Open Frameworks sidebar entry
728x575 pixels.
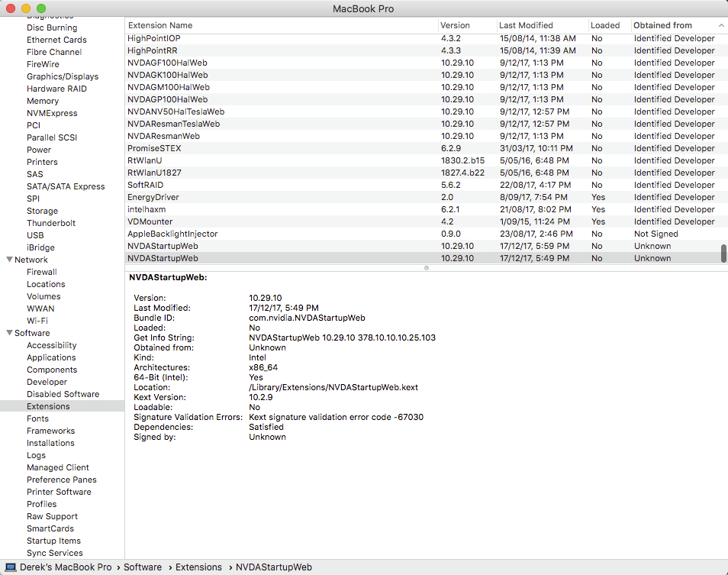click(50, 431)
